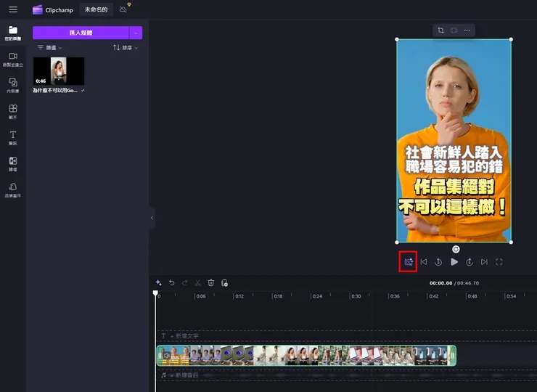Screen dimensions: 537x392
Task: Forward five seconds
Action: pyautogui.click(x=470, y=262)
